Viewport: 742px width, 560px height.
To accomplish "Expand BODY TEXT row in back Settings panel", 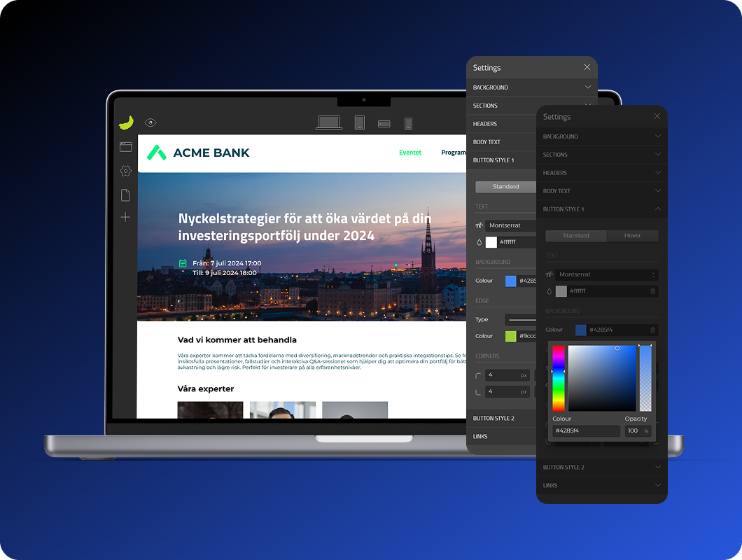I will point(502,142).
